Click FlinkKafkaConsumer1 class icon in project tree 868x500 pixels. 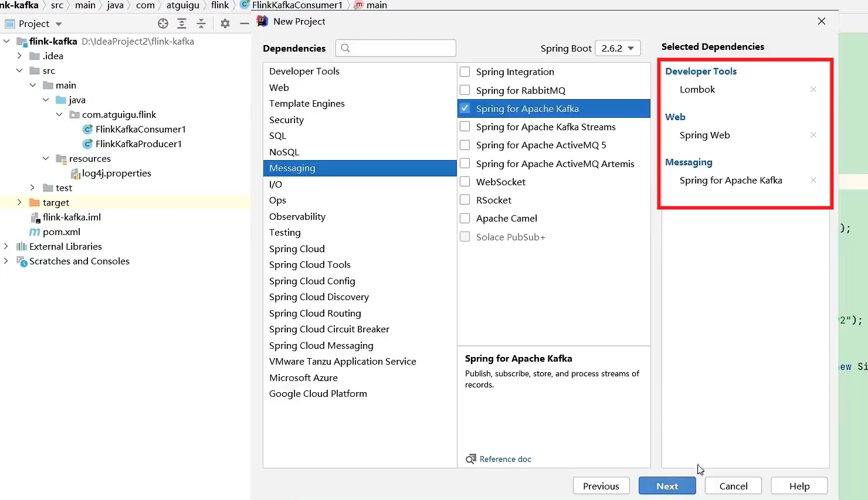(x=88, y=129)
